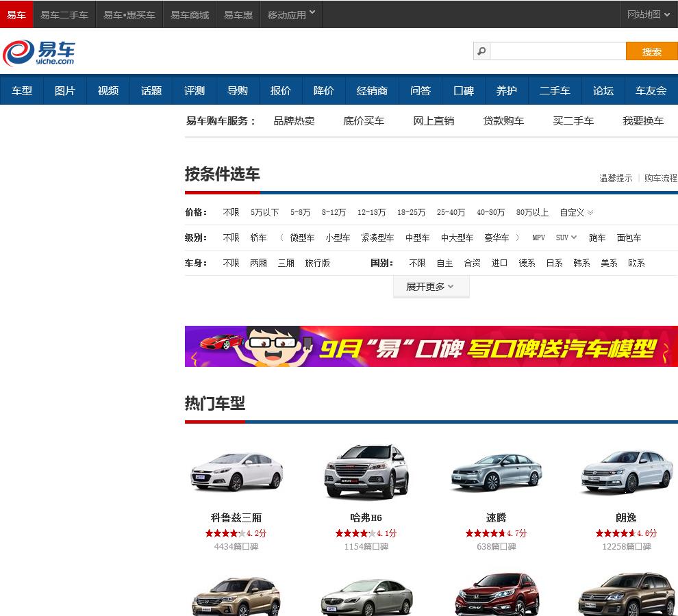This screenshot has width=678, height=616.
Task: Open 易车商城 in top bar
Action: pos(190,14)
